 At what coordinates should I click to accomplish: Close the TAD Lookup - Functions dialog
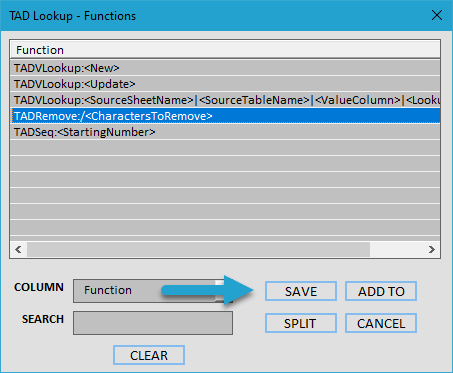click(x=437, y=15)
